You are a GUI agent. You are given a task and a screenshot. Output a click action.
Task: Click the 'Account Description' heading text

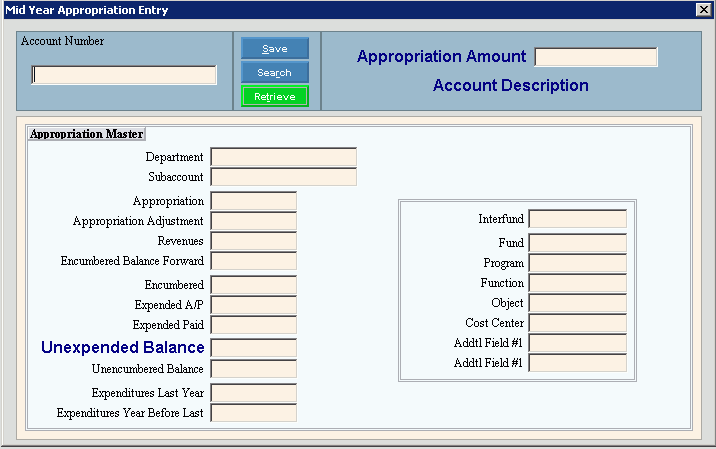(511, 85)
